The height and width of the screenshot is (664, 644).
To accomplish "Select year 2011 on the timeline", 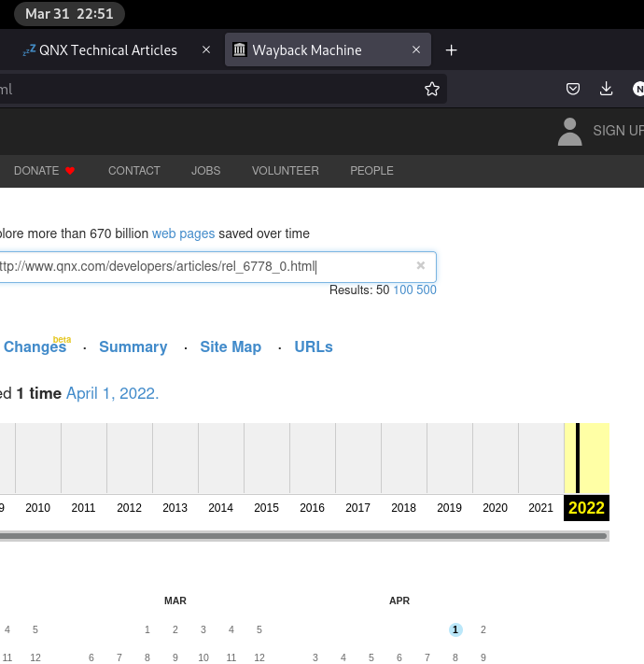I will (83, 508).
